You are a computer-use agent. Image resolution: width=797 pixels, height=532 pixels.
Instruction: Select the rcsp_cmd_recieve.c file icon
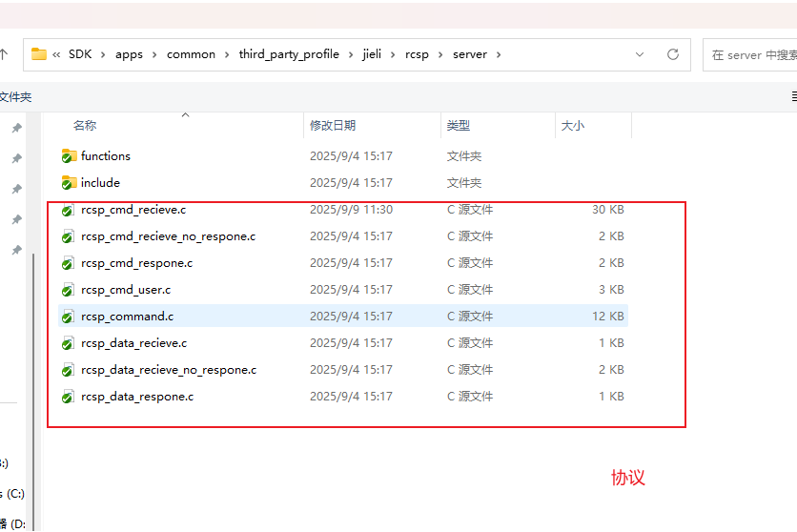(x=68, y=210)
